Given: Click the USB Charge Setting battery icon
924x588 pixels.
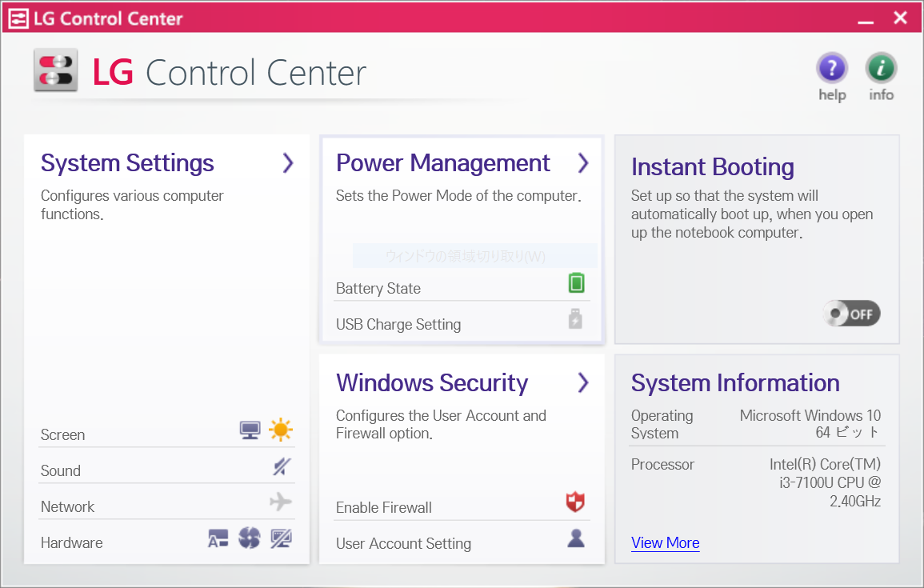Looking at the screenshot, I should pos(576,320).
